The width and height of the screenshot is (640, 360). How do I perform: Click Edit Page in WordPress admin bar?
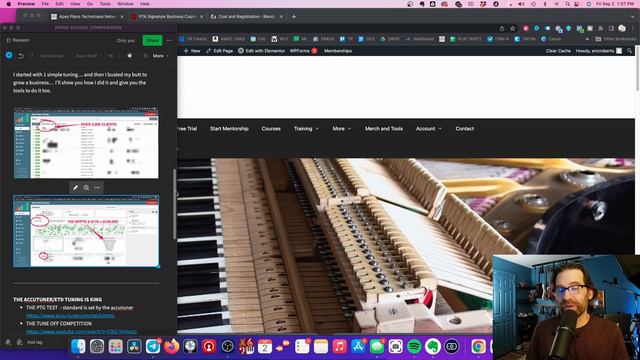(x=219, y=51)
